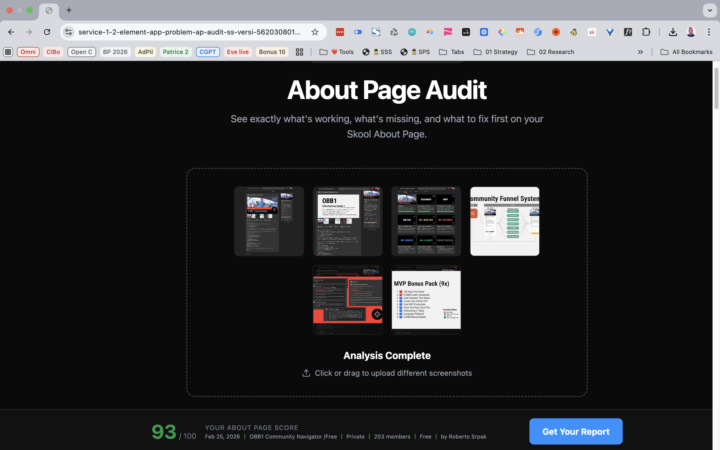Open the teal circle extension icon
Image resolution: width=720 pixels, height=450 pixels.
pos(412,32)
